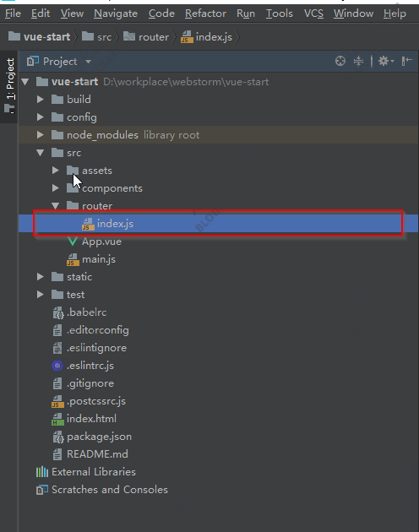The width and height of the screenshot is (419, 532).
Task: Click the collapse all icon in Project panel
Action: (358, 61)
